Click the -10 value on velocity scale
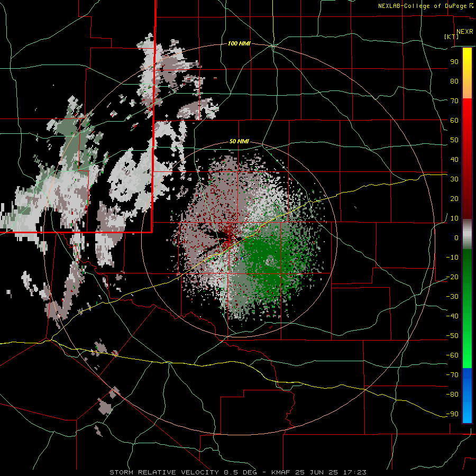476x476 pixels. (452, 258)
